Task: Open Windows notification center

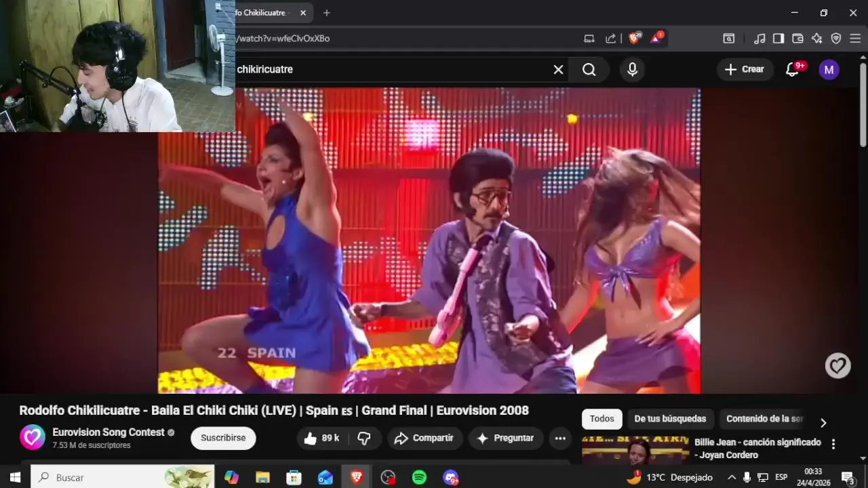Action: click(848, 477)
